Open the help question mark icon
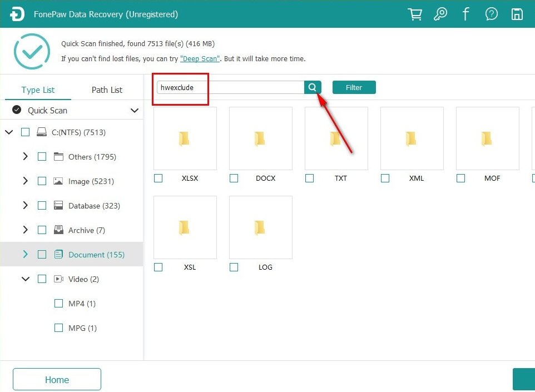535x392 pixels. [x=491, y=14]
